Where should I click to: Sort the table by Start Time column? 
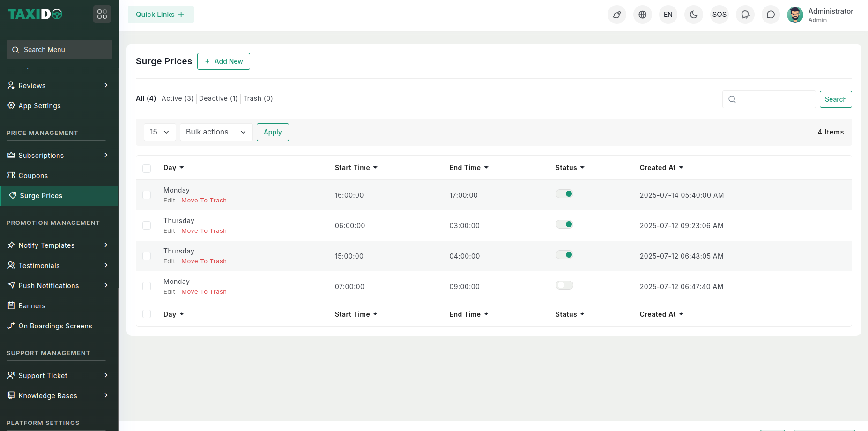pyautogui.click(x=356, y=168)
